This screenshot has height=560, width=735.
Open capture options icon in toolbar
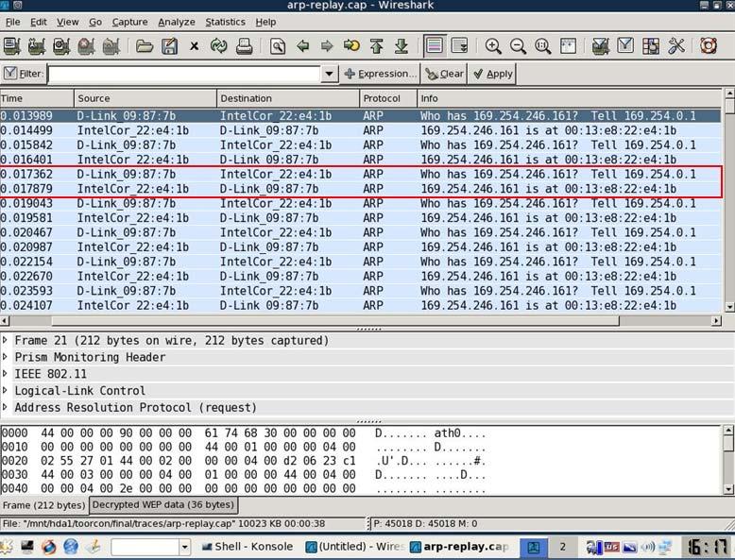[37, 46]
